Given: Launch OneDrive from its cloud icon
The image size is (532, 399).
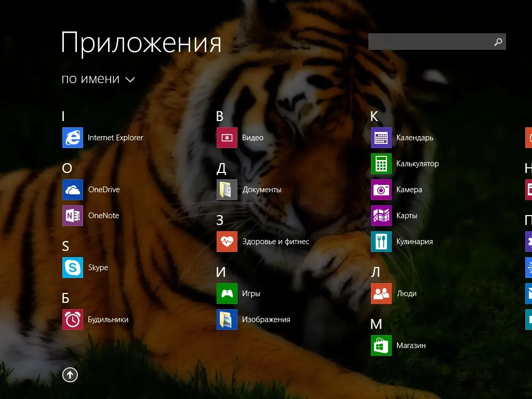Looking at the screenshot, I should click(x=73, y=190).
